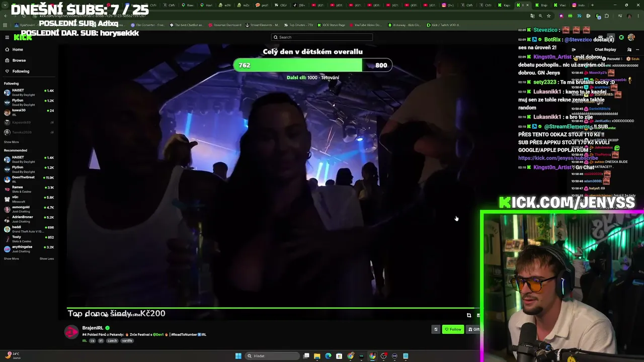
Task: Open heddi recommended channel
Action: pyautogui.click(x=29, y=229)
